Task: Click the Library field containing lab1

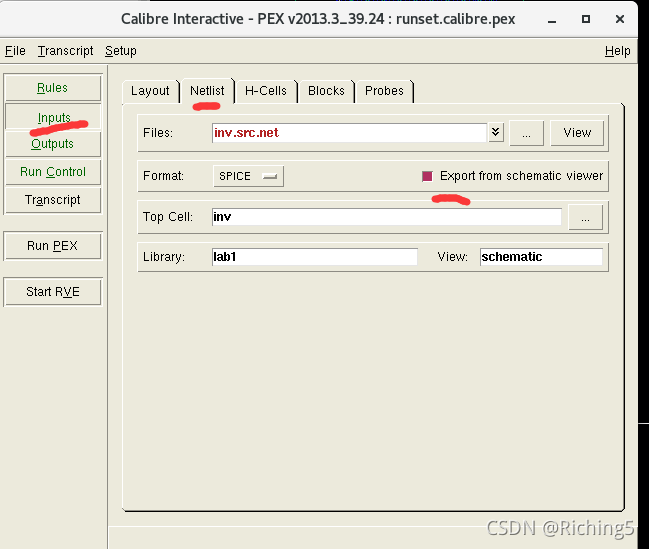Action: (x=314, y=257)
